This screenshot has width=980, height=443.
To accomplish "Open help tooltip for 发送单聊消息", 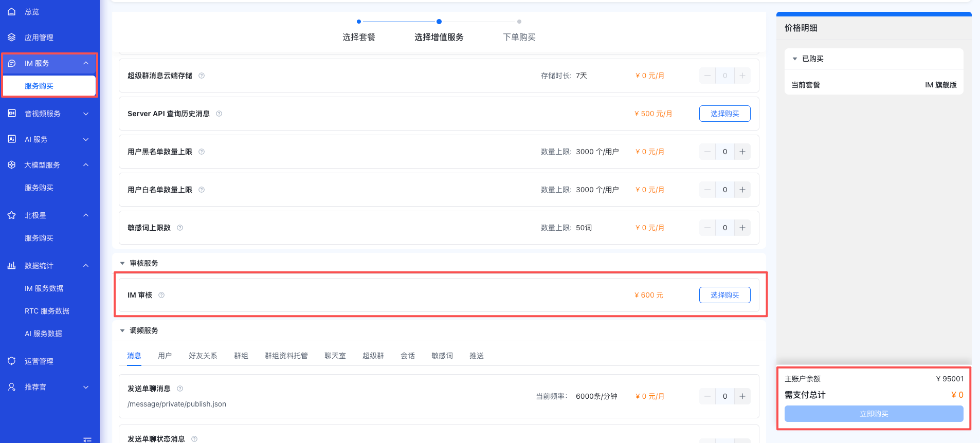I will [180, 389].
